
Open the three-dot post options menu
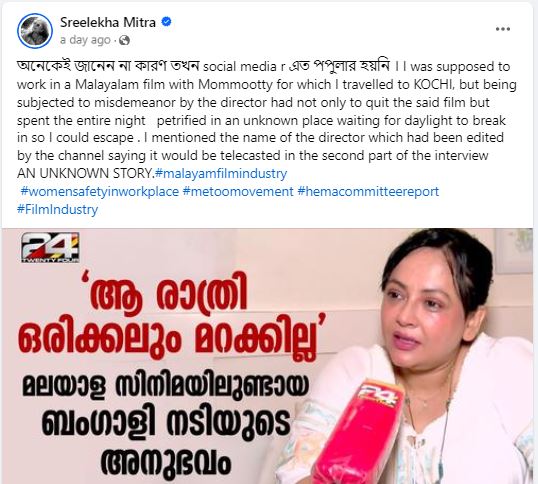503,29
